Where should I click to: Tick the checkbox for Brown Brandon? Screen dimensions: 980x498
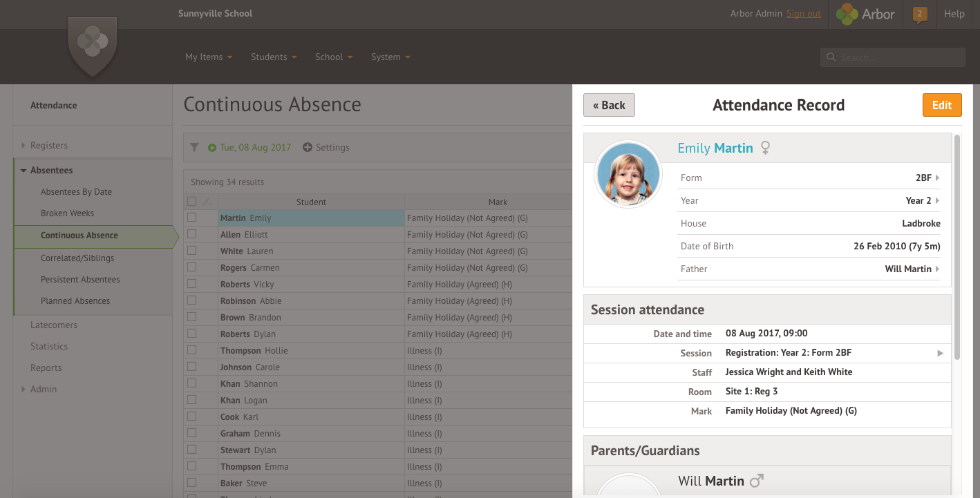point(192,317)
